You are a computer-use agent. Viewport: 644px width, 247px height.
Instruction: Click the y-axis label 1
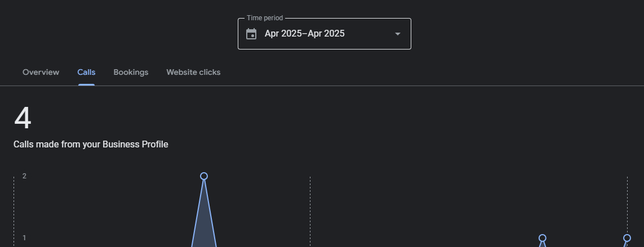coord(24,238)
